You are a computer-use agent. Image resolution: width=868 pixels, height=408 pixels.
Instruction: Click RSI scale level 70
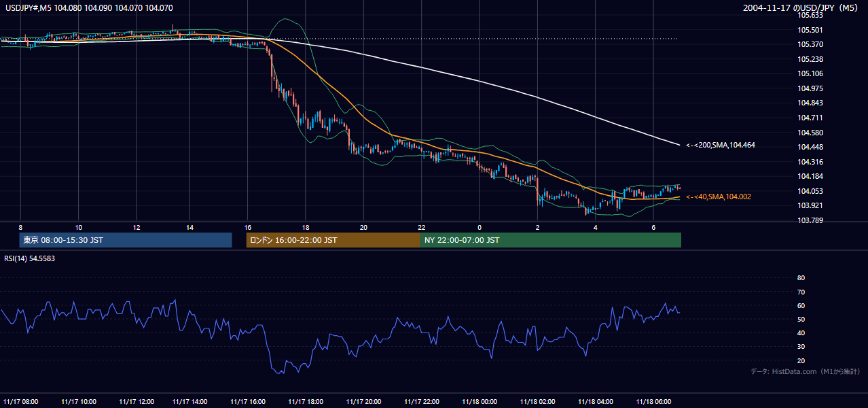[801, 292]
